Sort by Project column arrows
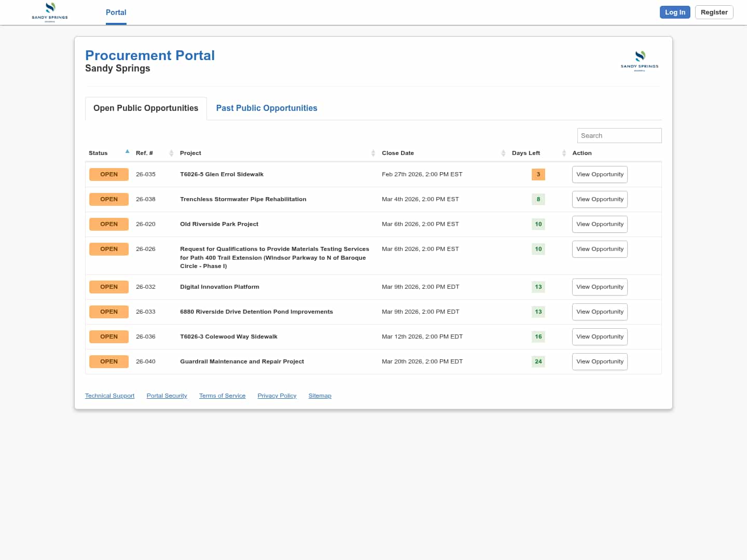This screenshot has height=560, width=747. 373,153
